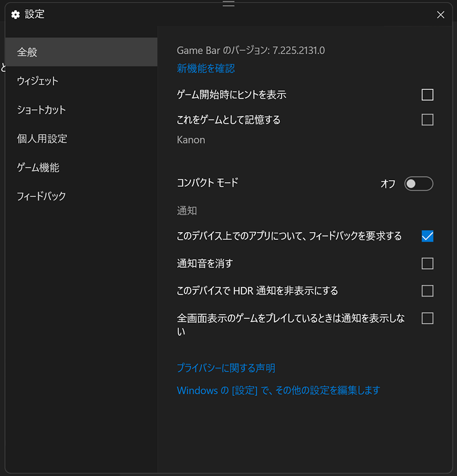Open Windows の [設定] link
The height and width of the screenshot is (476, 457).
pos(278,390)
